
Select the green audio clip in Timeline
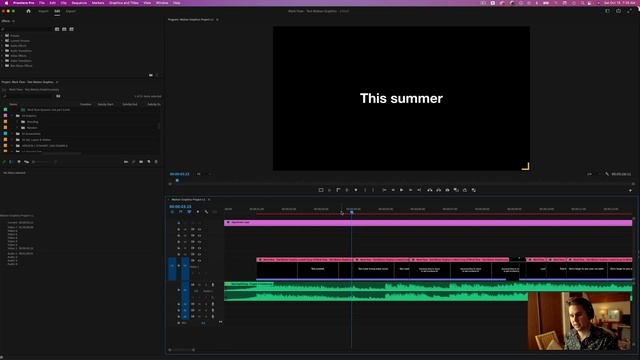[428, 291]
